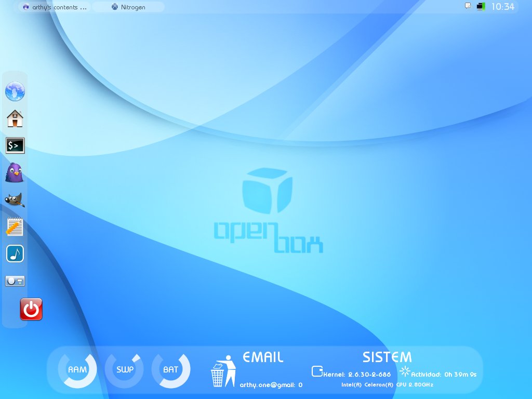The height and width of the screenshot is (399, 532).
Task: Click the spinner icon beside Actividad
Action: pyautogui.click(x=405, y=371)
